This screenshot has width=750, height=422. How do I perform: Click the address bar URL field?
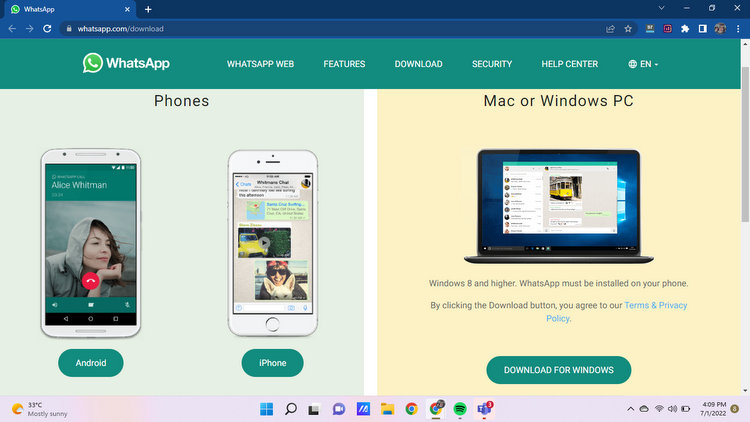point(335,29)
